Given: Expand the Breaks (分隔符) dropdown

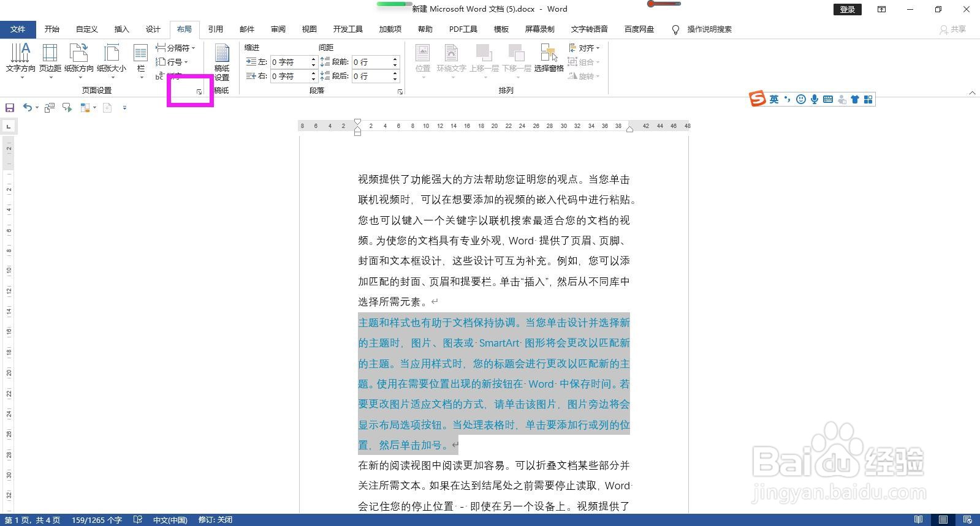Looking at the screenshot, I should (x=175, y=48).
